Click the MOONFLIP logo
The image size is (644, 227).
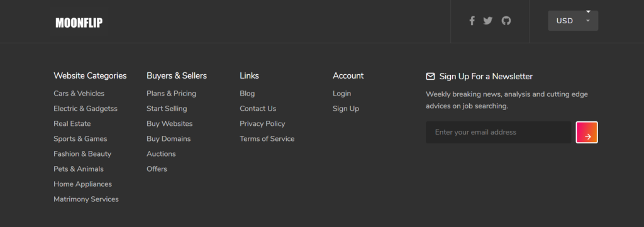[x=79, y=23]
